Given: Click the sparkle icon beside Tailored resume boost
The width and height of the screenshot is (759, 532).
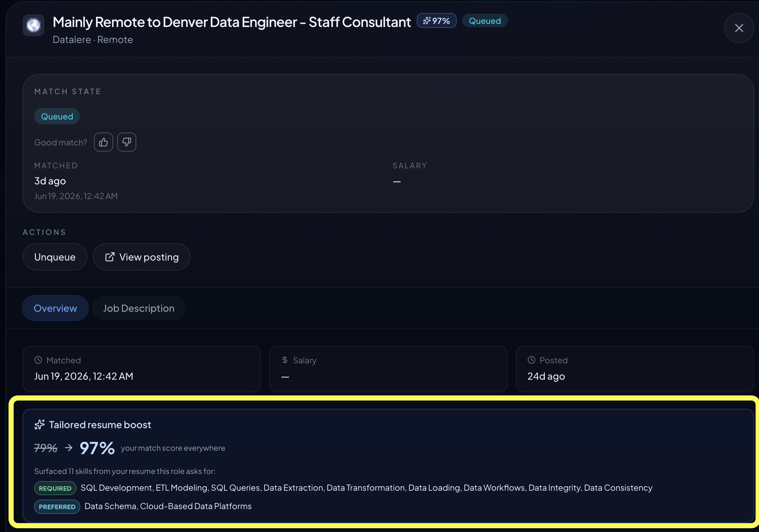Looking at the screenshot, I should 40,424.
